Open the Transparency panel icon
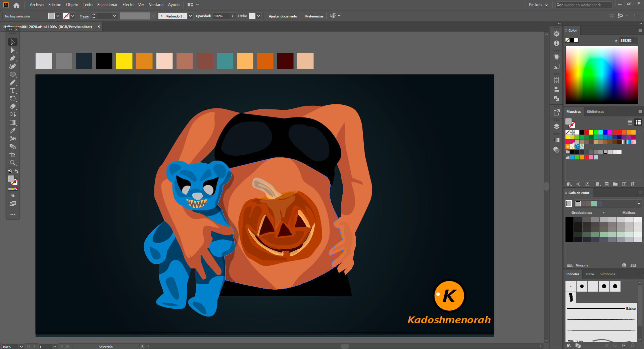The height and width of the screenshot is (349, 644). 556,150
